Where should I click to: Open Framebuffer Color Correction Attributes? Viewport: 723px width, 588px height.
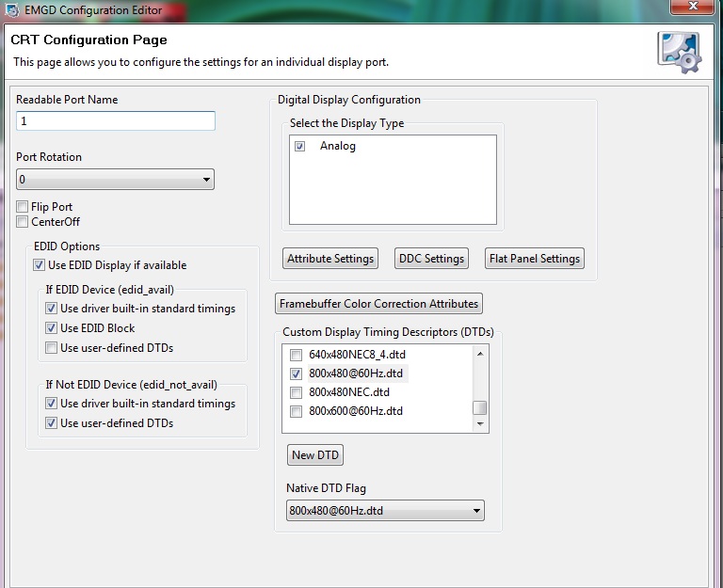[x=378, y=304]
